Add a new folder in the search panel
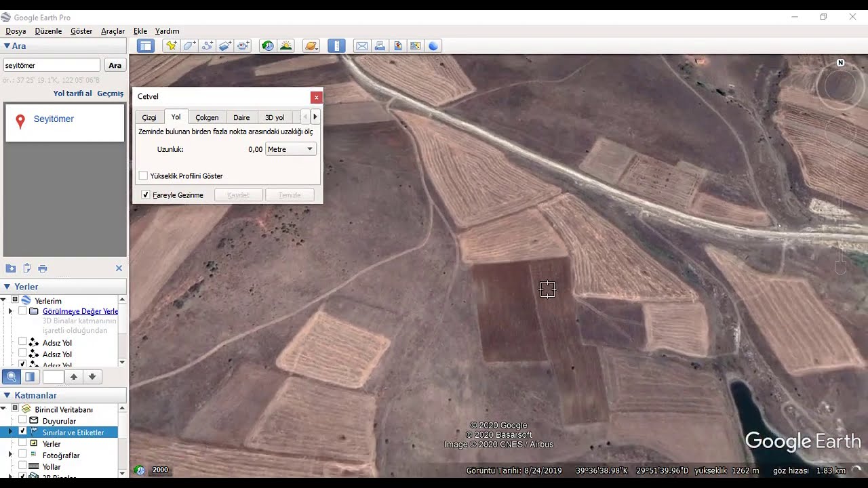Screen dimensions: 868x488 pyautogui.click(x=11, y=268)
